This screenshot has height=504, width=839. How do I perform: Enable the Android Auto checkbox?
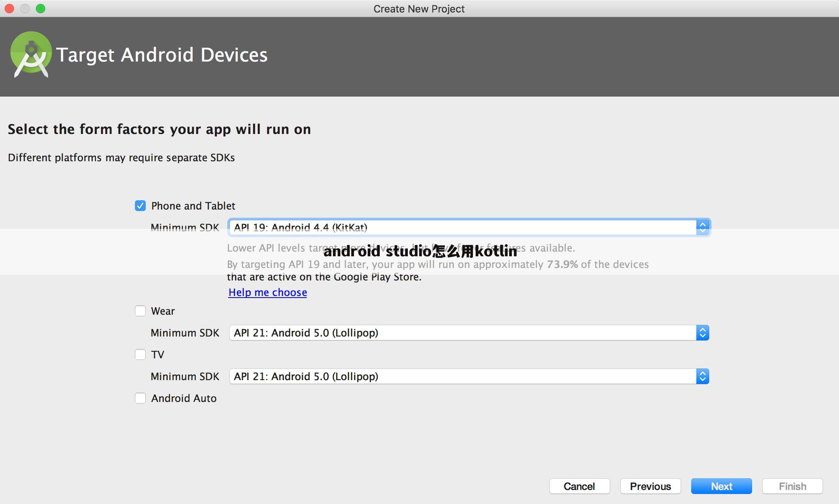(140, 398)
